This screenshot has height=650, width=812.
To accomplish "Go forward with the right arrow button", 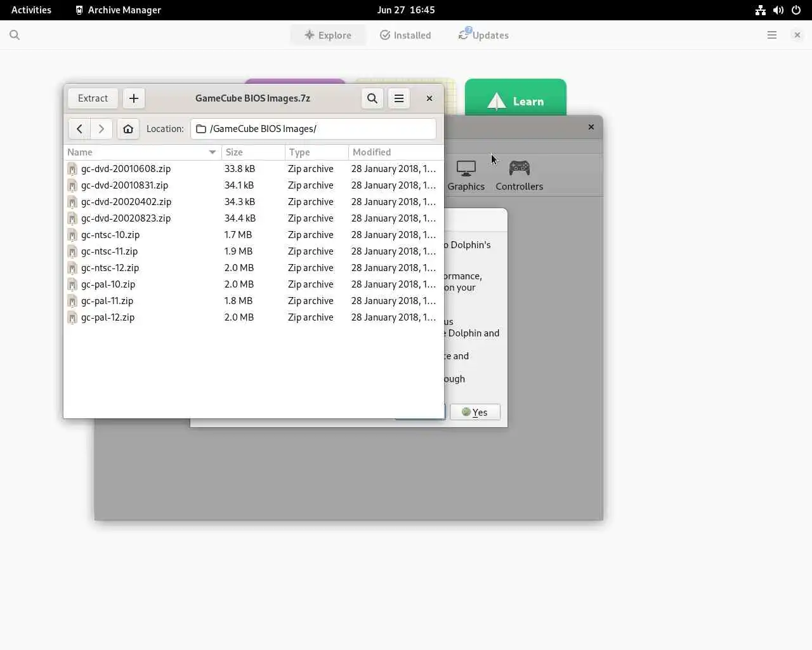I will 101,129.
